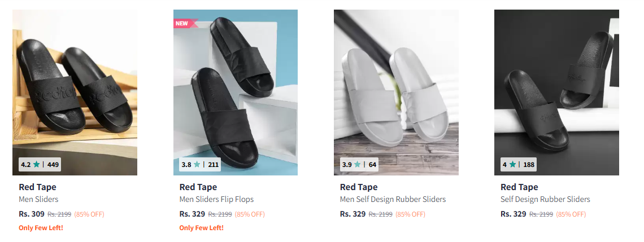Screen dimensions: 644x242
Task: Click the star icon next to 3.8 rating
Action: click(x=197, y=165)
